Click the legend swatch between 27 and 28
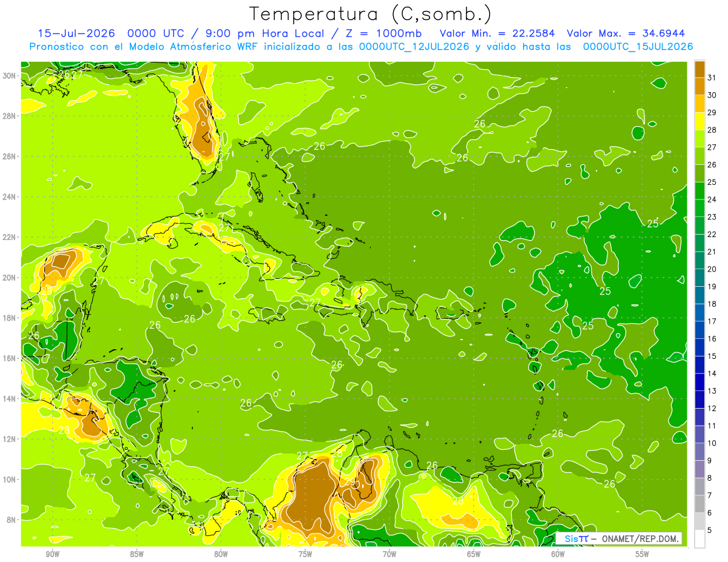Screen dimensions: 728x562 (699, 139)
